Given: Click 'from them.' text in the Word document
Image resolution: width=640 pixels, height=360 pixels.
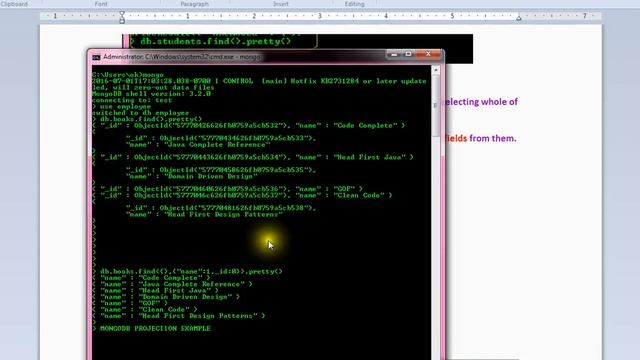Looking at the screenshot, I should [x=493, y=138].
